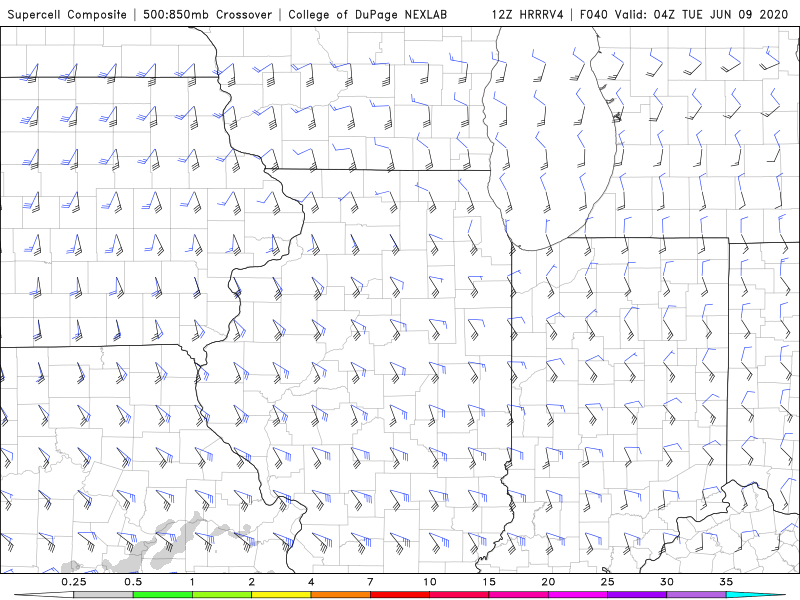Select the yellow 2–4 color bar segment

(x=281, y=595)
